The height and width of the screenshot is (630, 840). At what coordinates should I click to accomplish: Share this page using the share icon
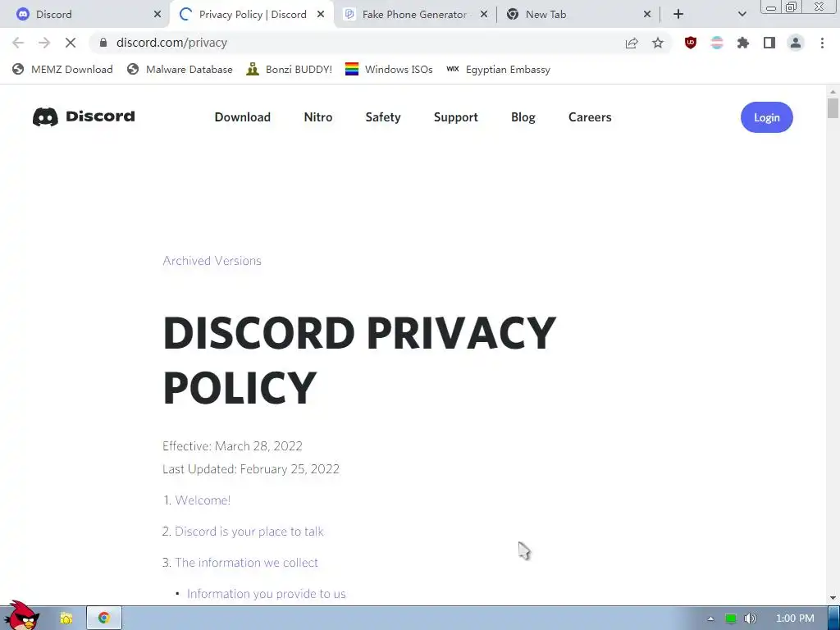[x=632, y=43]
